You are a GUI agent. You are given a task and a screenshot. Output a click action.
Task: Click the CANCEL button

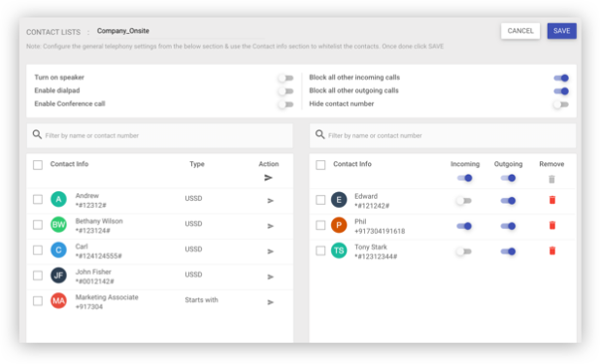520,31
